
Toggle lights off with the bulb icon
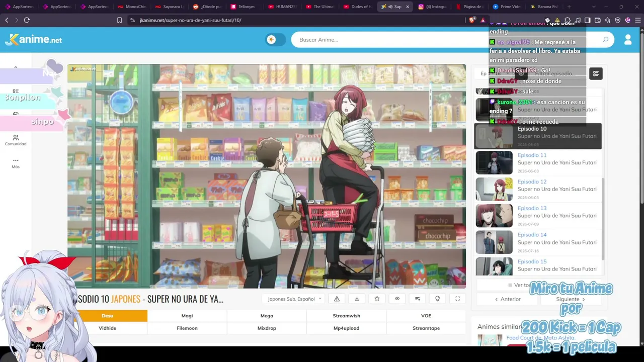click(x=437, y=299)
